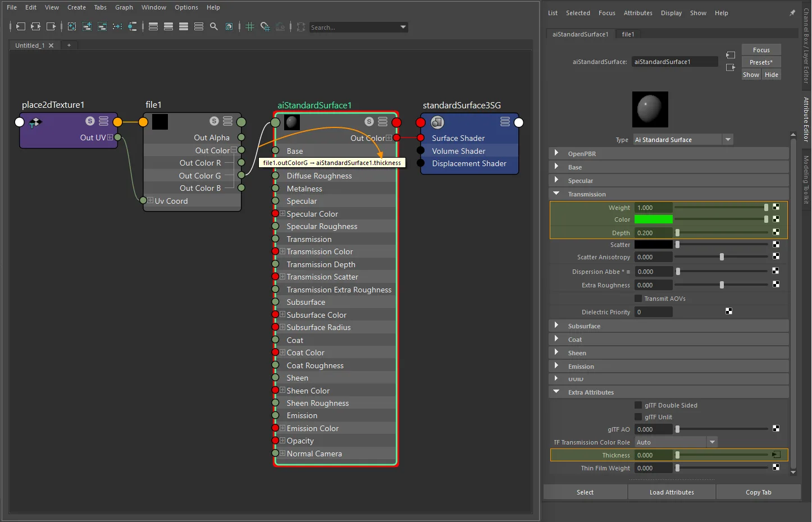Close the Untitled_1 Node Editor tab
This screenshot has height=522, width=812.
tap(51, 45)
